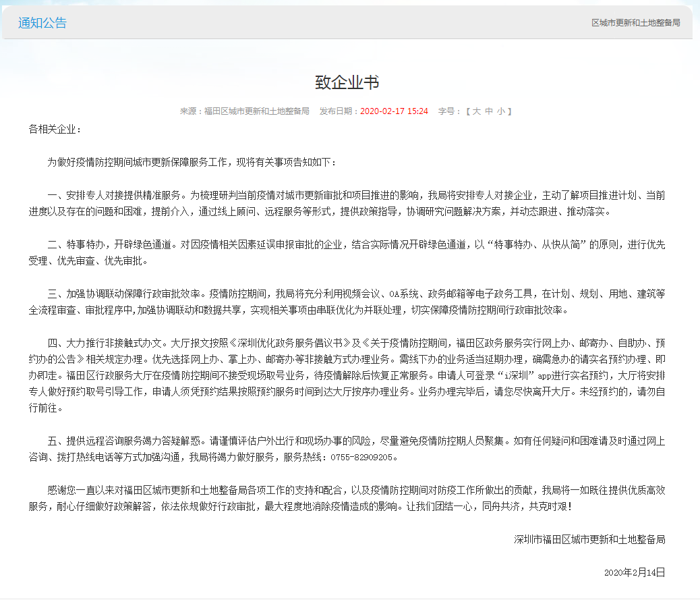Click the red publish date 2020-02-17 15:24
This screenshot has height=602, width=700.
pyautogui.click(x=394, y=111)
